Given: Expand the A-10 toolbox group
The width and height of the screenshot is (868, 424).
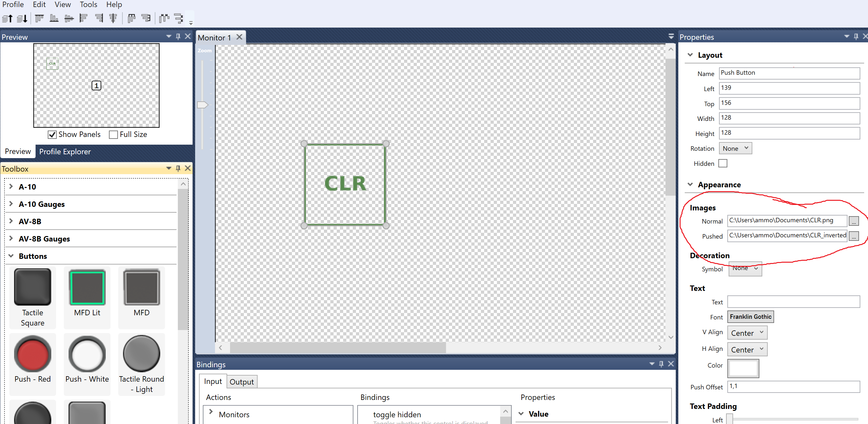Looking at the screenshot, I should (x=11, y=186).
